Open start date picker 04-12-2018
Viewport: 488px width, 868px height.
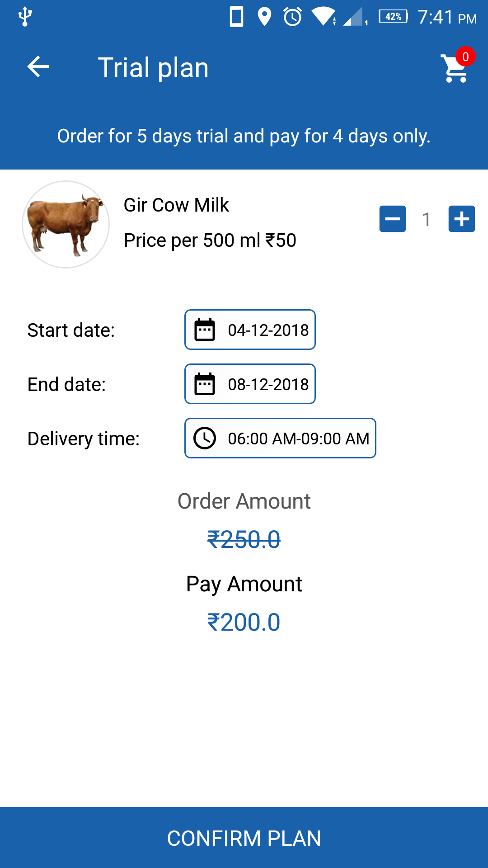[268, 330]
